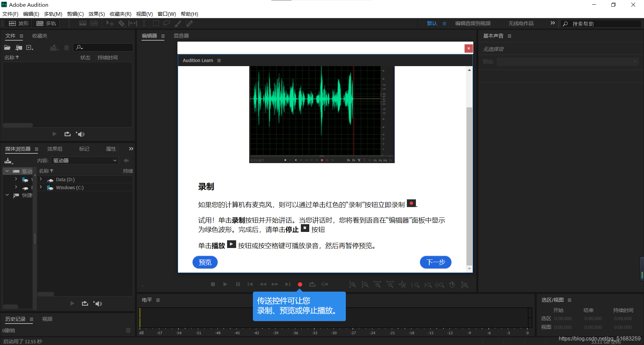Switch to the 波形 waveform view

19,23
